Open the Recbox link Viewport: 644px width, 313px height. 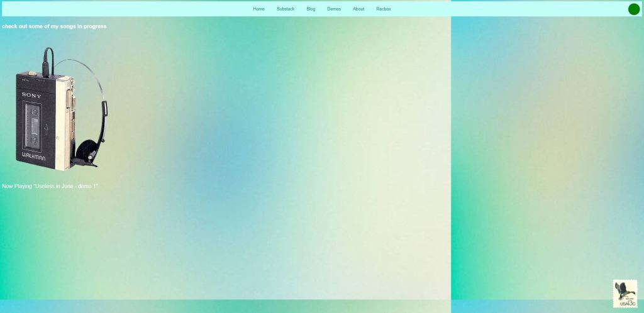point(384,9)
